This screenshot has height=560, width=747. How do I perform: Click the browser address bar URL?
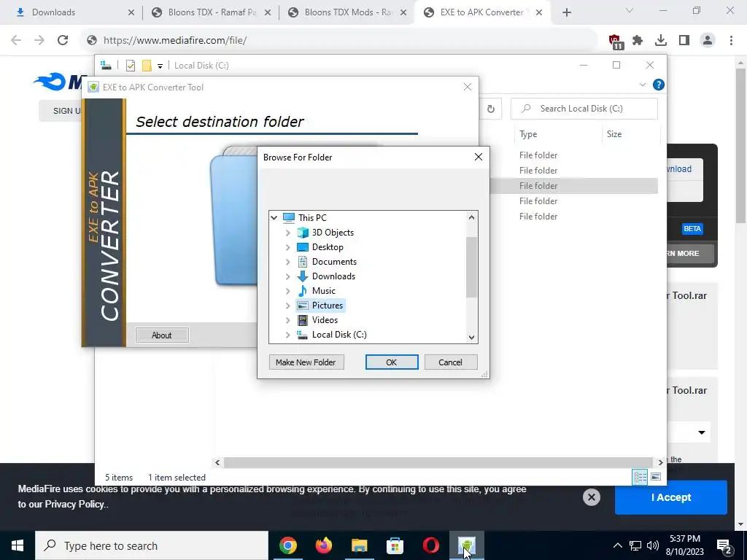click(x=175, y=41)
